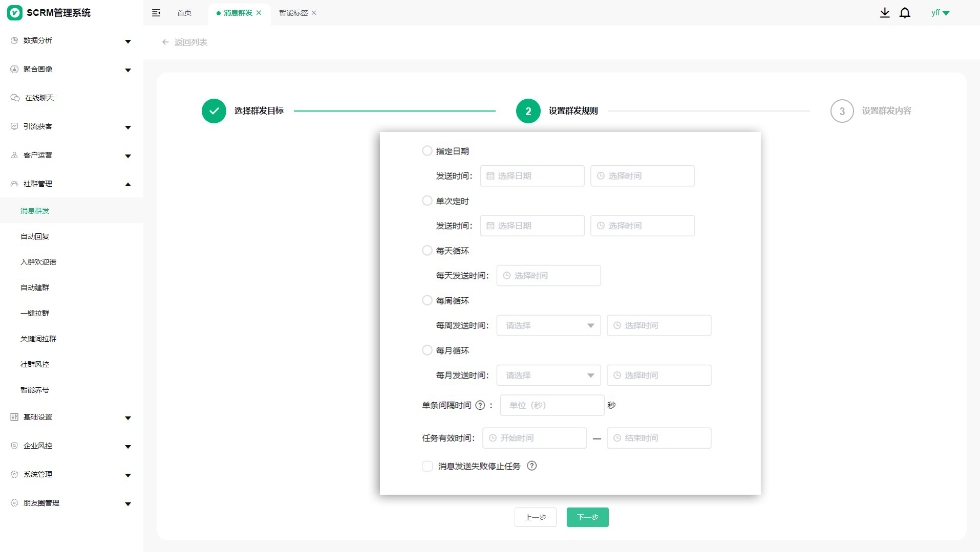Click the 每周发送时间 选择时间 field
This screenshot has width=980, height=552.
[659, 325]
